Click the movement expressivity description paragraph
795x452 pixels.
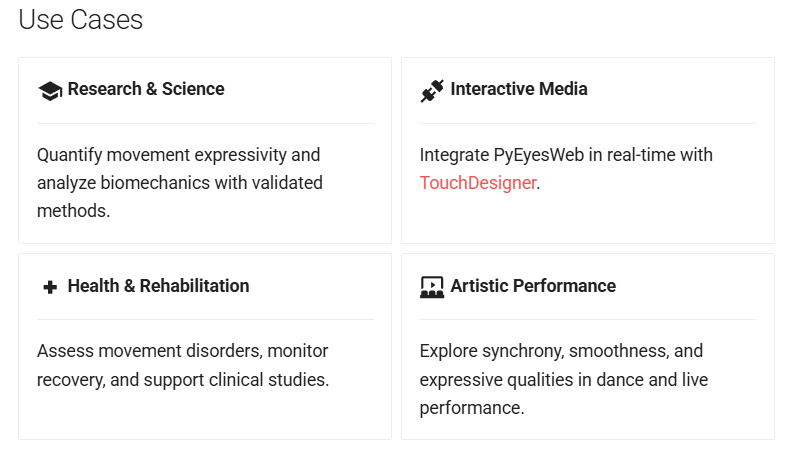click(x=180, y=169)
